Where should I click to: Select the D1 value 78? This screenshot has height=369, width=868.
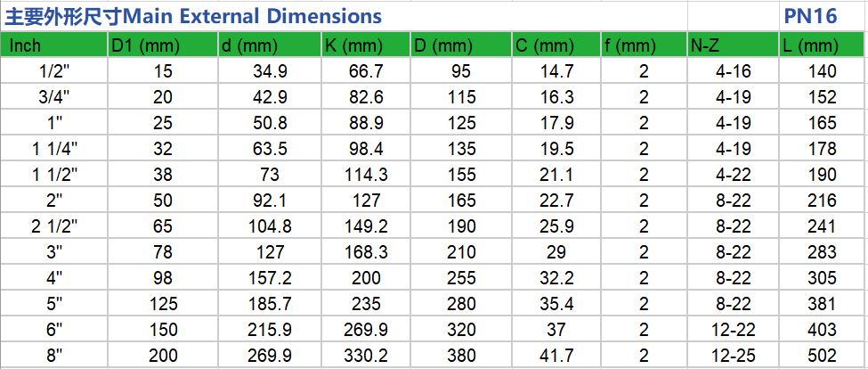click(163, 252)
